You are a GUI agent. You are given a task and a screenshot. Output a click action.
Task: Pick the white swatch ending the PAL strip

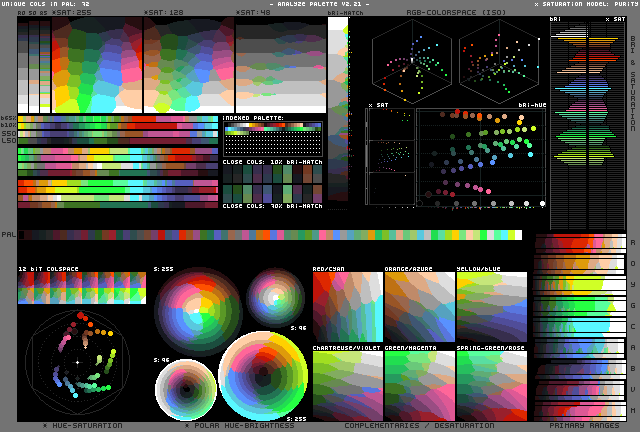pyautogui.click(x=518, y=235)
